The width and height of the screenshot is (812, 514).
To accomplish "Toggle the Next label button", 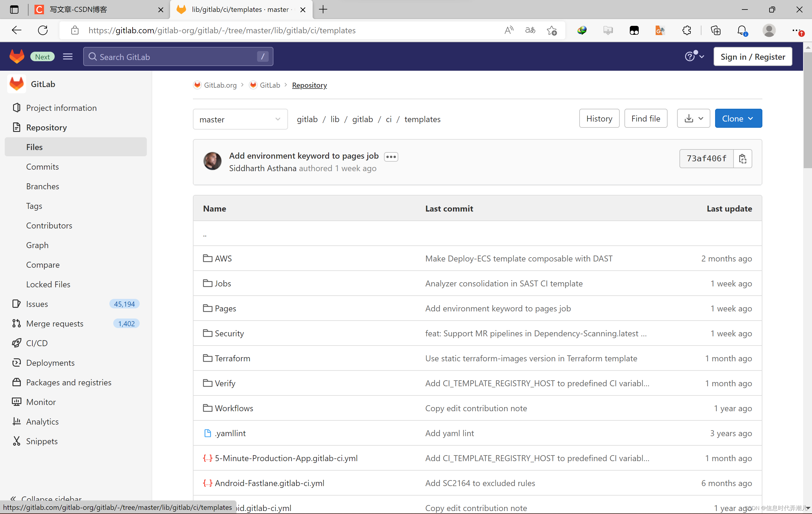I will click(x=42, y=57).
